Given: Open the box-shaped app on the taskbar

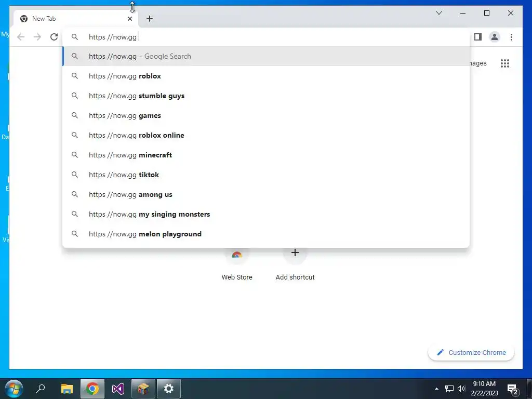Looking at the screenshot, I should coord(143,389).
